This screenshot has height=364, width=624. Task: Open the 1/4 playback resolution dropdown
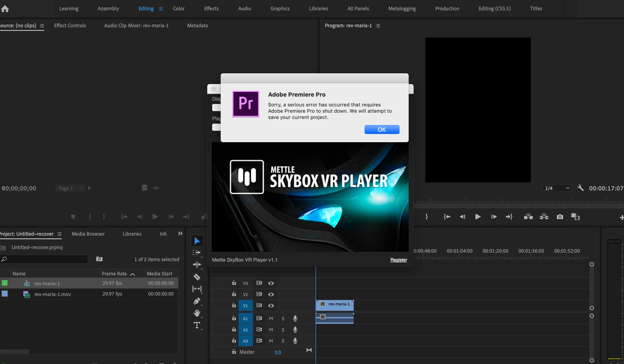(557, 188)
